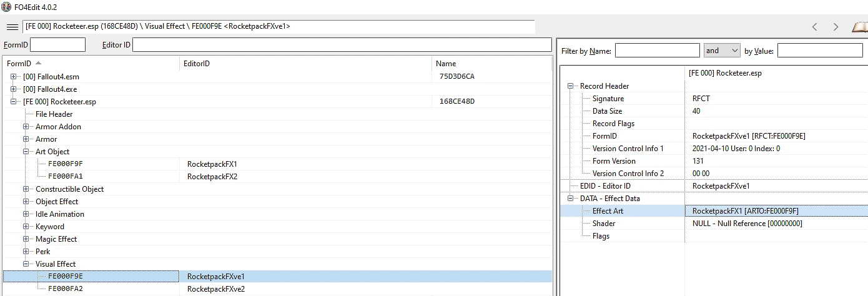Click the Filter by Name field
This screenshot has height=296, width=868.
coord(658,51)
